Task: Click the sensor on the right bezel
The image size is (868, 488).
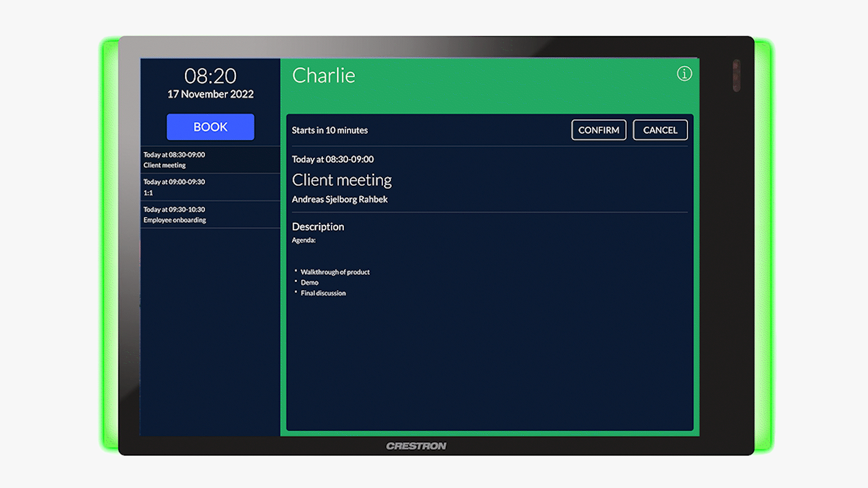Action: click(736, 75)
